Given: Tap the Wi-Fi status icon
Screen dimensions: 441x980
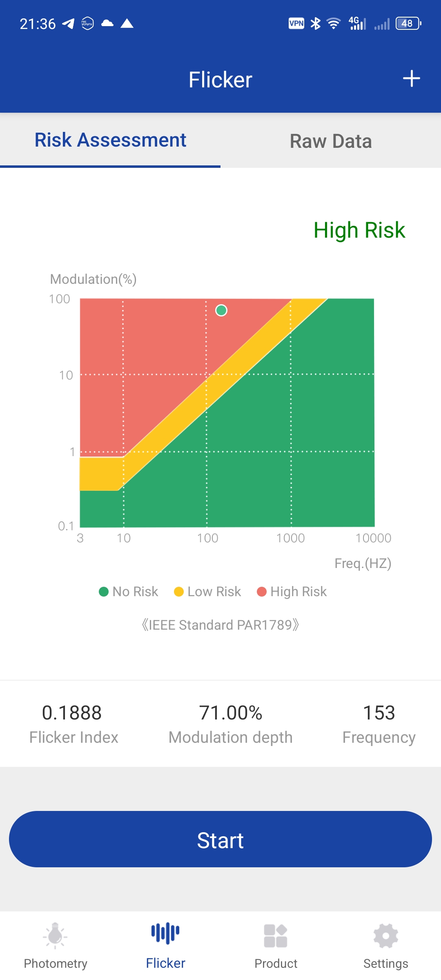Looking at the screenshot, I should coord(334,23).
